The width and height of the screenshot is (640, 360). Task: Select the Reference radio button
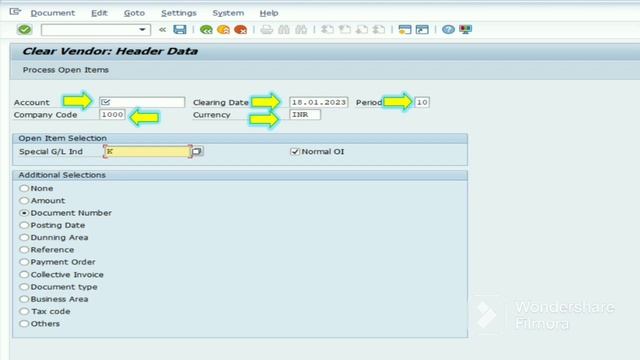[24, 249]
